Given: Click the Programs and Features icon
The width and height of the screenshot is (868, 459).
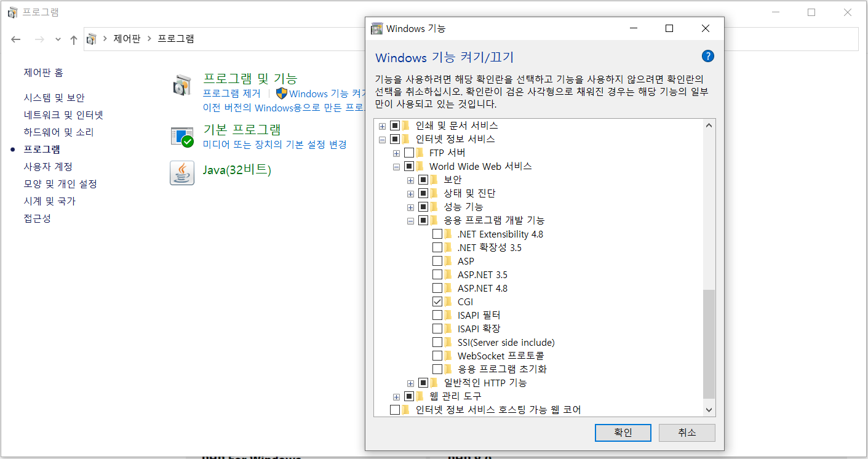Looking at the screenshot, I should (x=182, y=86).
